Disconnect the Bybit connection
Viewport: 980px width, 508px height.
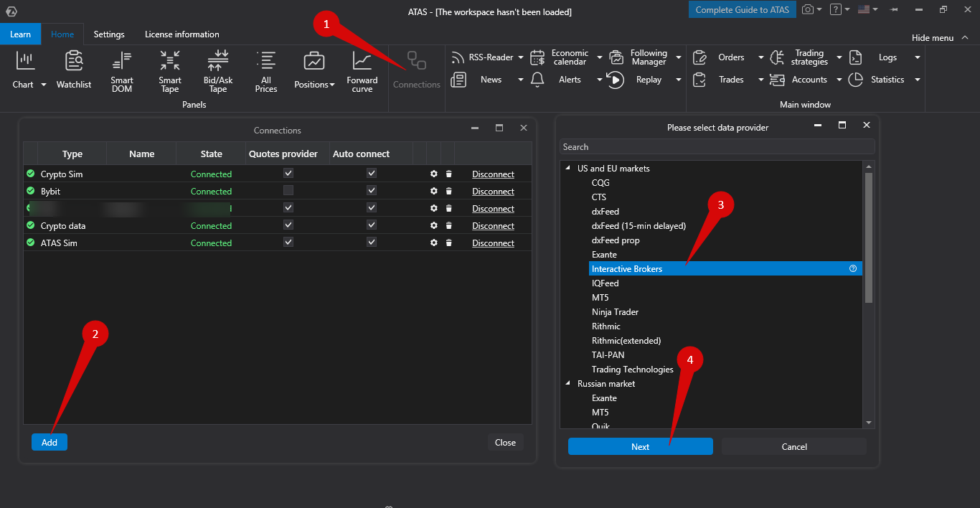pos(493,192)
